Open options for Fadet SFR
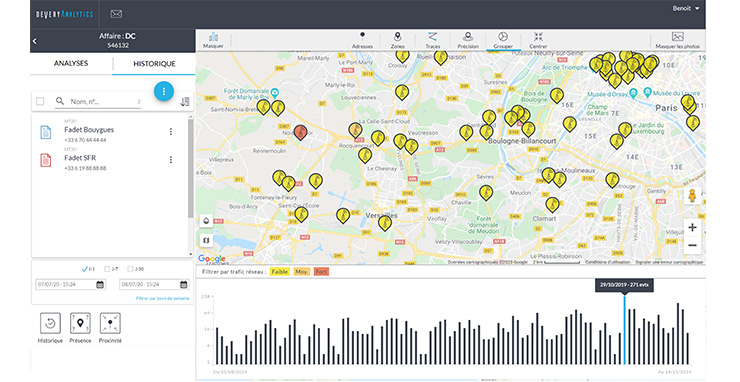The height and width of the screenshot is (382, 740). point(171,160)
